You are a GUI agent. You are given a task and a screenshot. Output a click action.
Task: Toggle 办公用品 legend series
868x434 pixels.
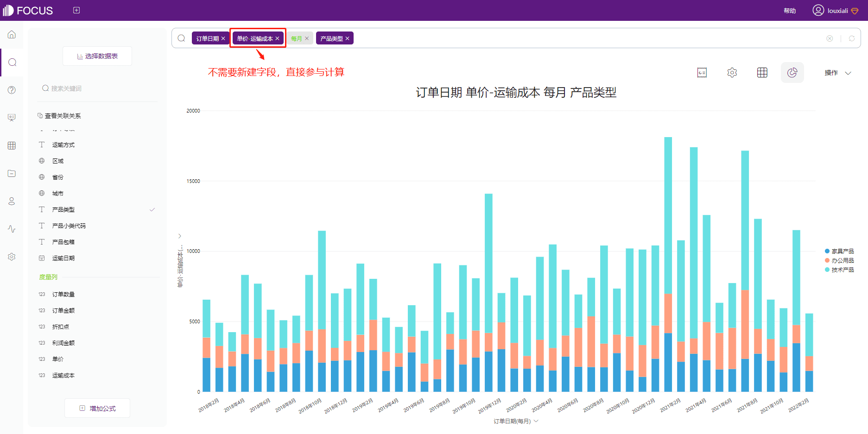[x=839, y=260]
